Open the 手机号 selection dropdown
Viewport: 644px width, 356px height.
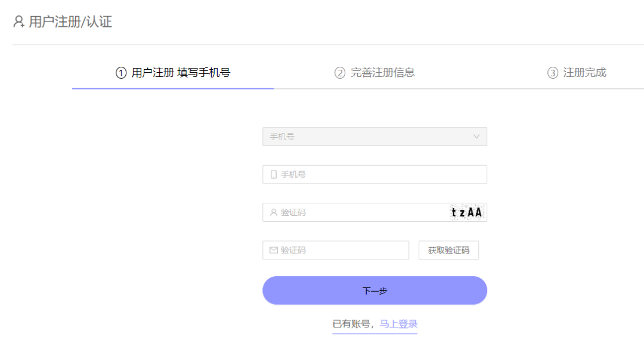coord(374,137)
